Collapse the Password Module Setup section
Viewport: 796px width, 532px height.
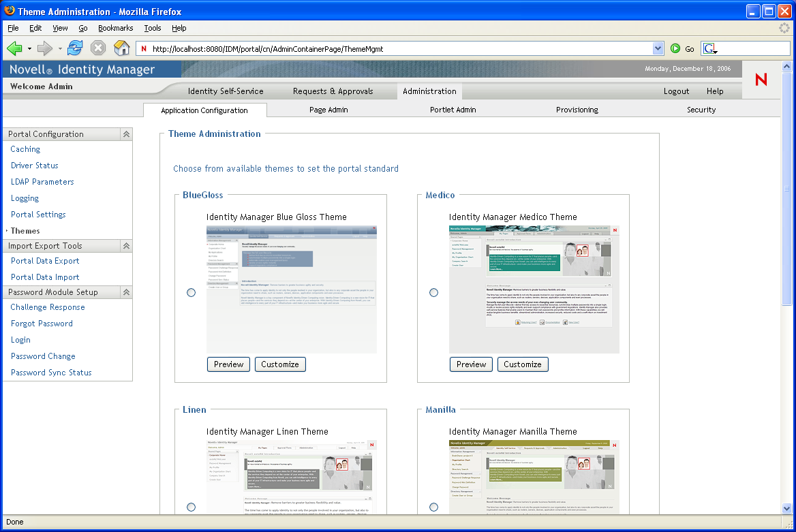pos(126,292)
